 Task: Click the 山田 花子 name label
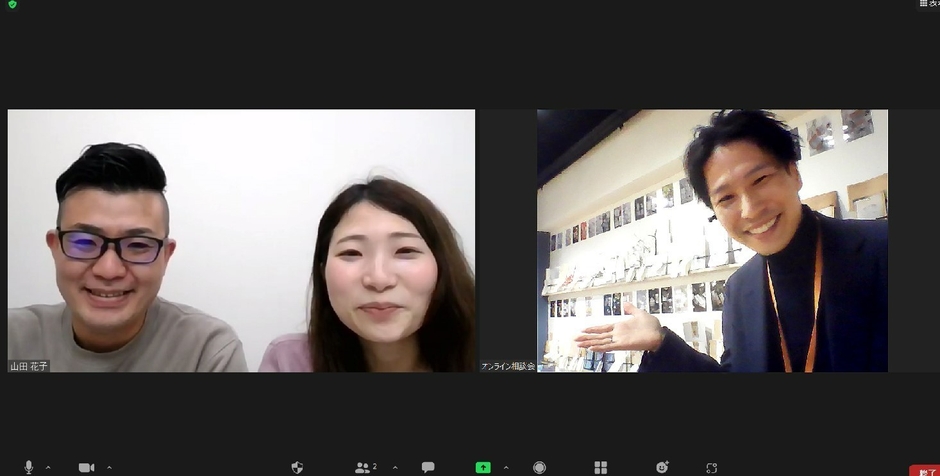tap(30, 366)
